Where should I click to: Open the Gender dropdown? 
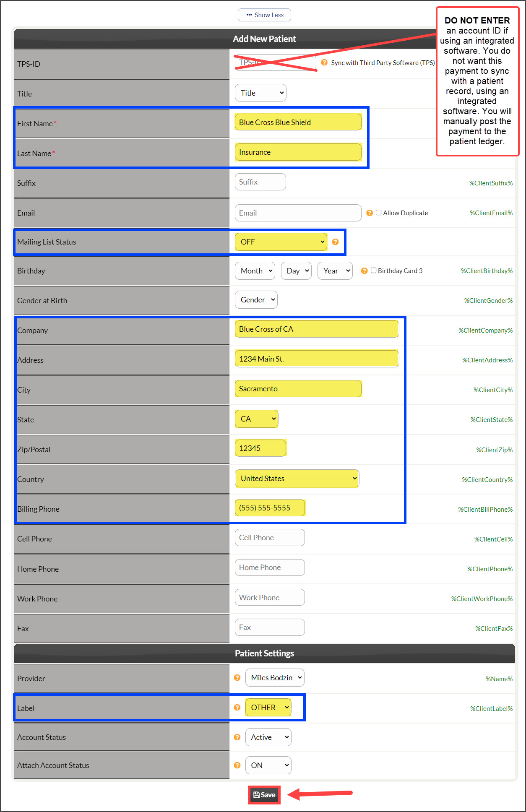[x=256, y=300]
